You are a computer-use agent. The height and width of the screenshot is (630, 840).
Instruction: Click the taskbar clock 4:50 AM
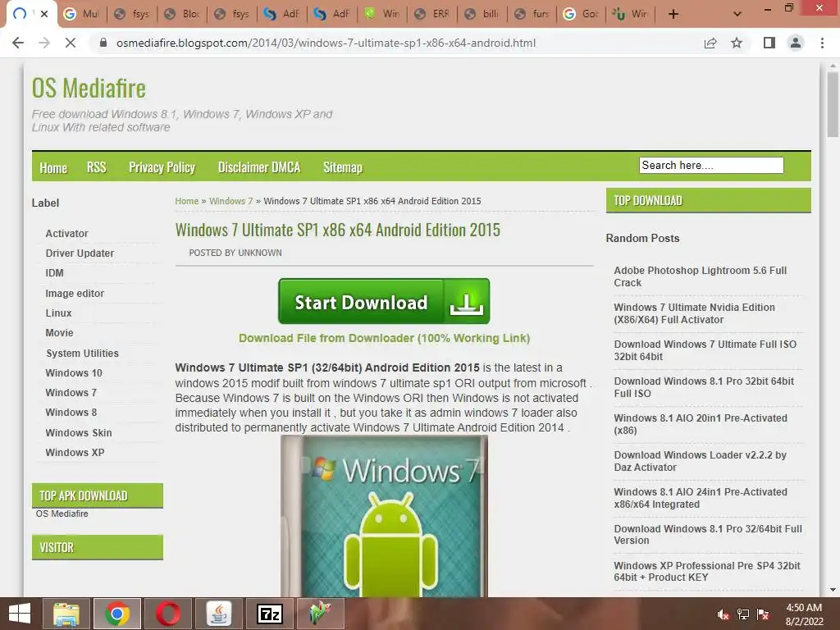click(x=804, y=608)
